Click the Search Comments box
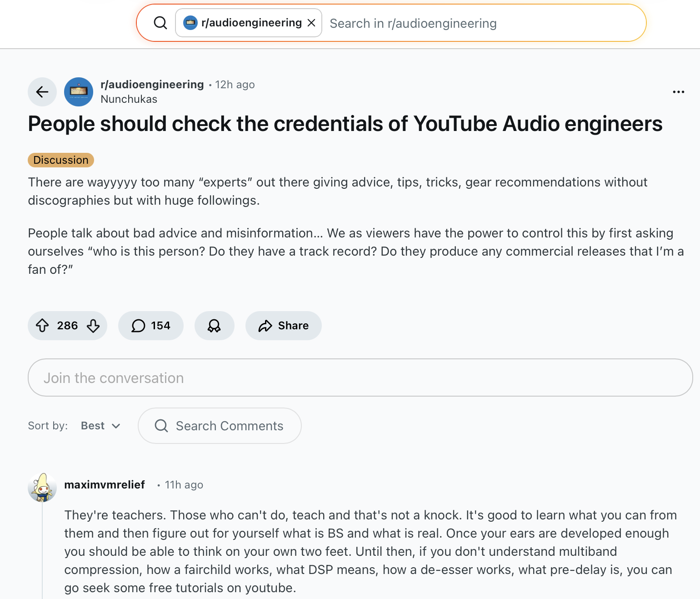 click(219, 426)
